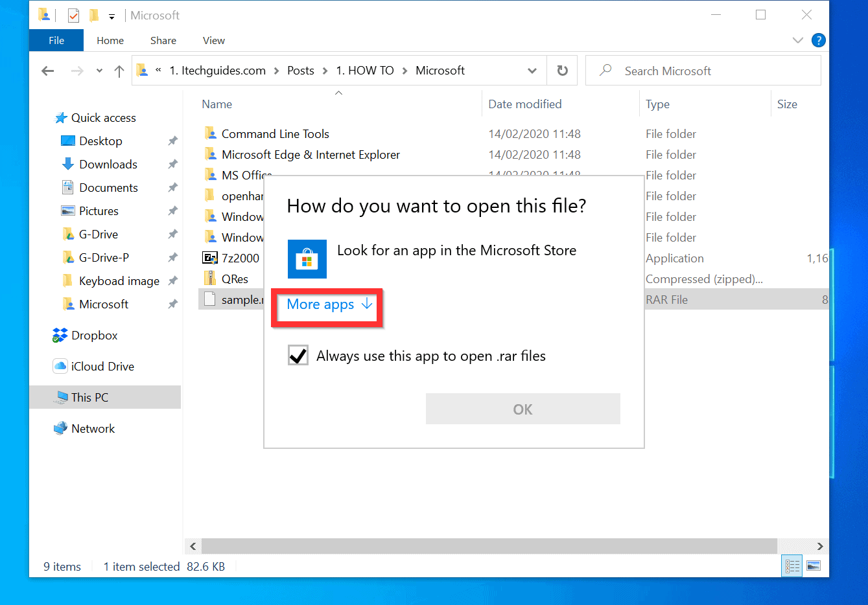Go up one folder level
868x605 pixels.
tap(119, 70)
